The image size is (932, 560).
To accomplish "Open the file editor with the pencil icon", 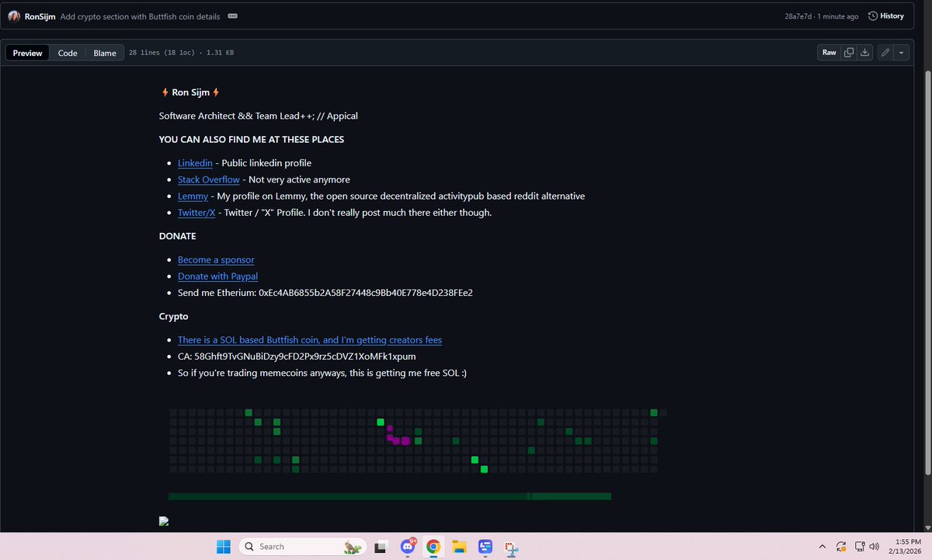I will 884,52.
